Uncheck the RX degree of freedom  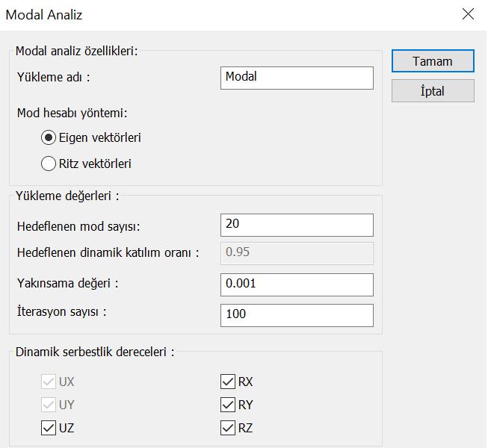click(228, 382)
